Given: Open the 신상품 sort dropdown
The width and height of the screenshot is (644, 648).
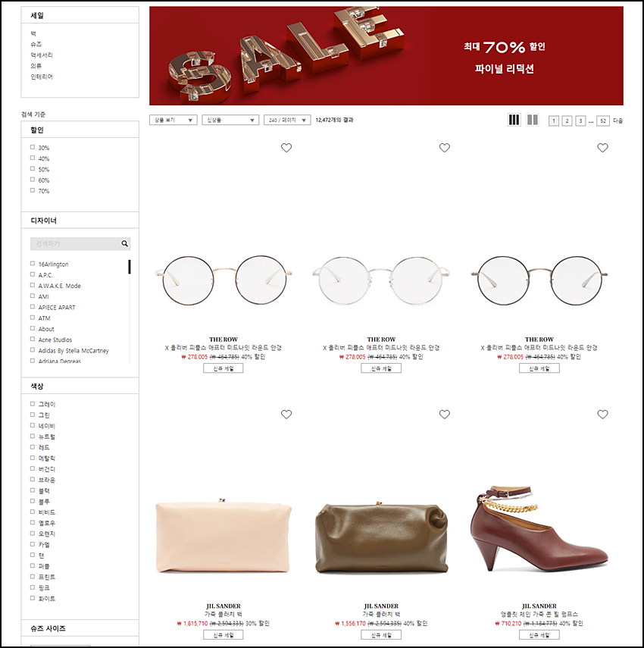Looking at the screenshot, I should point(230,120).
